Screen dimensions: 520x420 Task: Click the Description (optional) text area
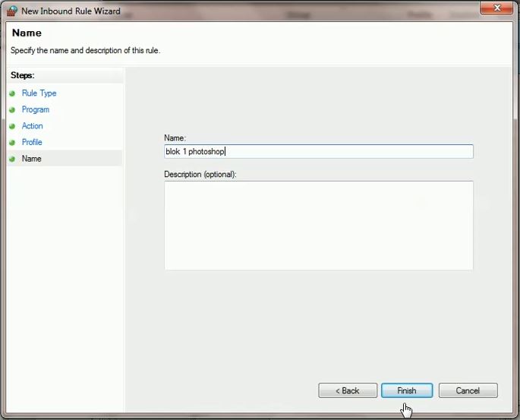[318, 226]
